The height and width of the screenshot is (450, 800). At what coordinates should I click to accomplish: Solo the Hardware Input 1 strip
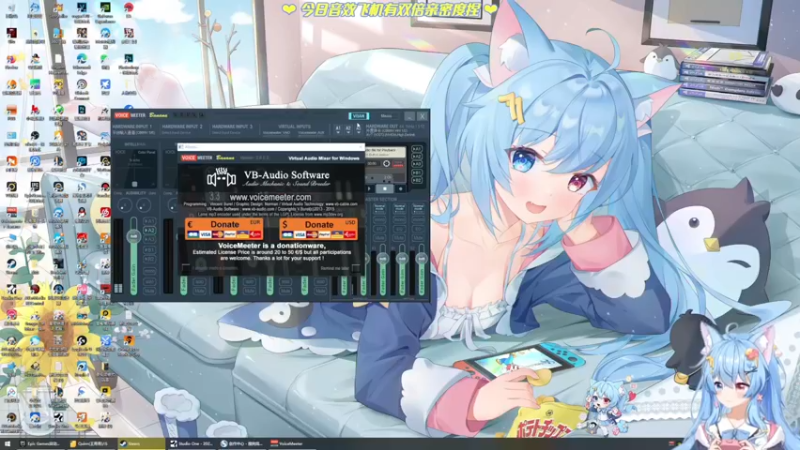(x=149, y=282)
